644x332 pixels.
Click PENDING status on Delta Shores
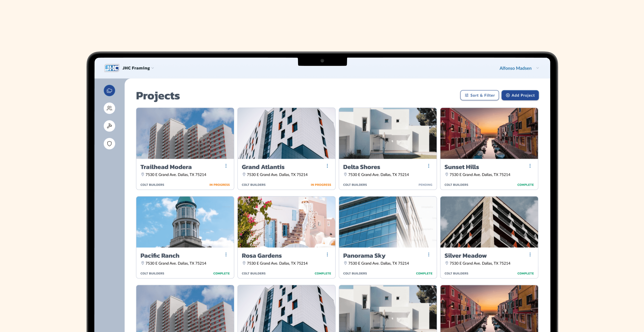point(425,185)
